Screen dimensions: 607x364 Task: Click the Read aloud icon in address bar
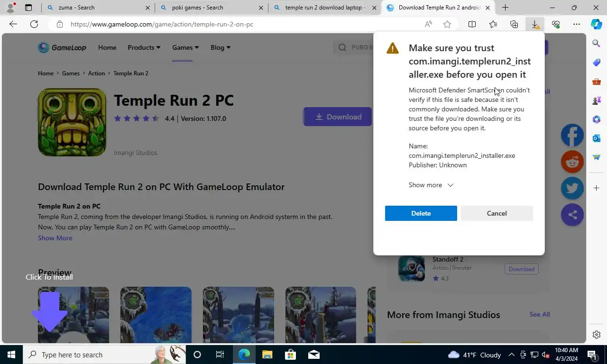point(428,24)
